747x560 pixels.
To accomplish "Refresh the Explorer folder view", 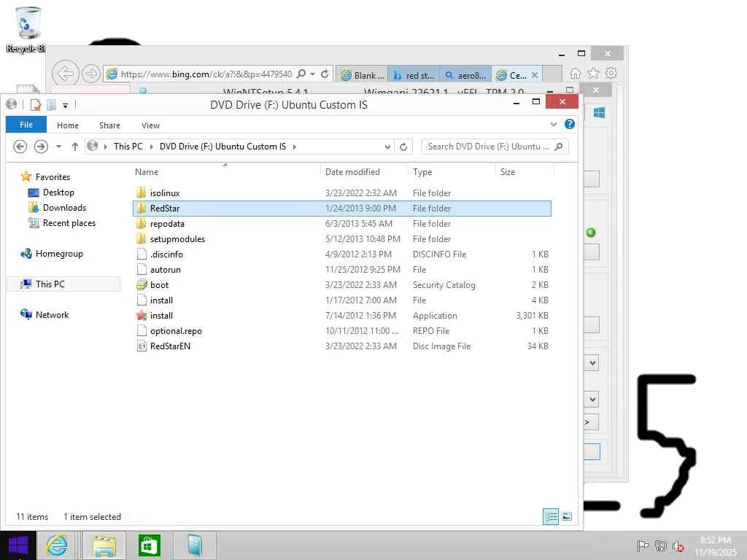I will (403, 147).
